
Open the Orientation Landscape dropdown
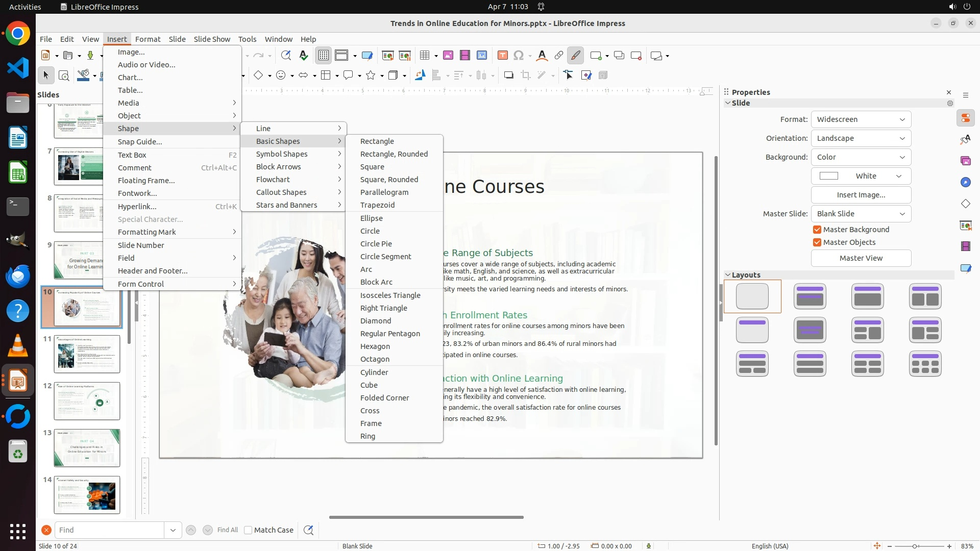pyautogui.click(x=861, y=138)
